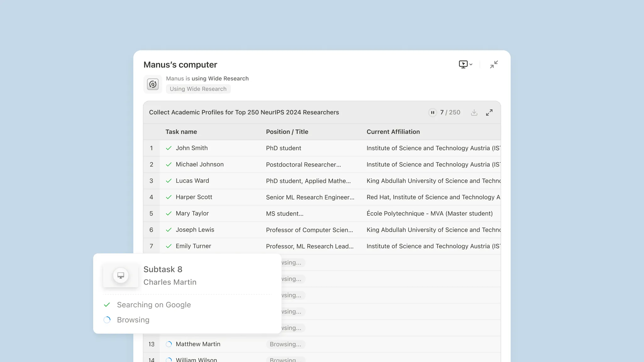Open the screen view dropdown
The height and width of the screenshot is (362, 644).
coord(466,64)
